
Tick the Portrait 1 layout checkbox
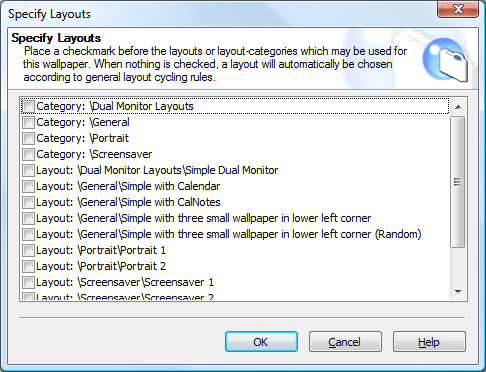pyautogui.click(x=28, y=250)
